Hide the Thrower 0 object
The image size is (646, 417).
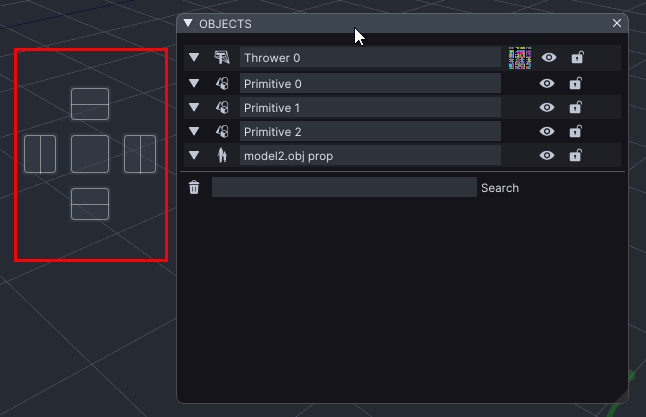[x=549, y=58]
